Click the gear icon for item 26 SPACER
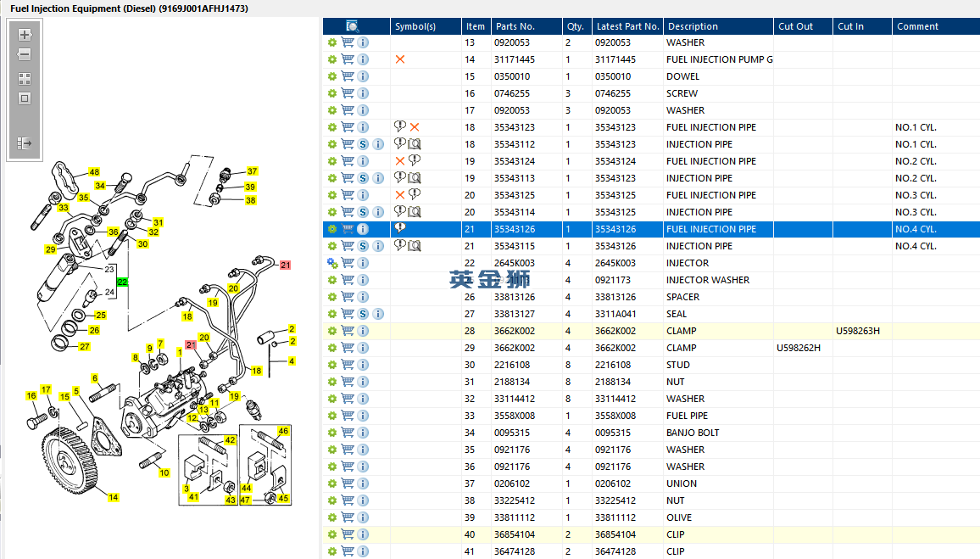 tap(331, 297)
